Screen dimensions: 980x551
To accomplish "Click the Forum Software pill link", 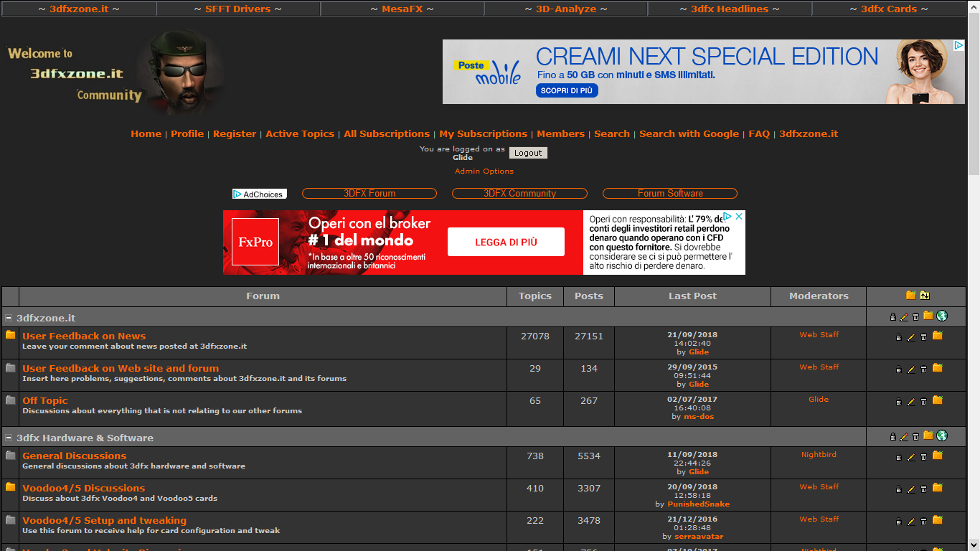I will (x=670, y=194).
